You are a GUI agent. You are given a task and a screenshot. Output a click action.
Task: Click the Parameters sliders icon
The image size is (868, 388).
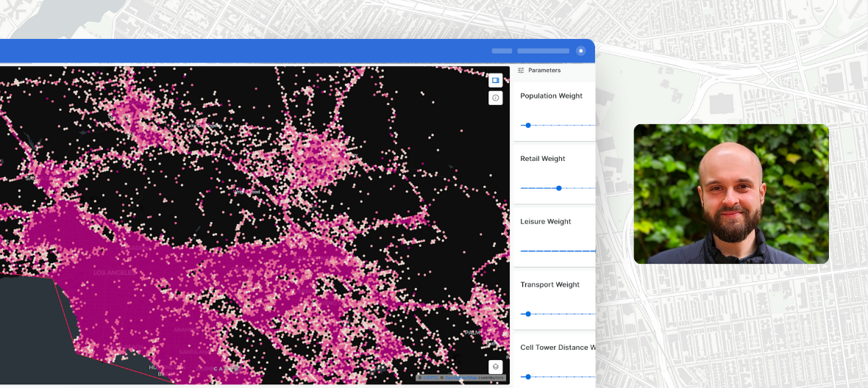click(521, 71)
